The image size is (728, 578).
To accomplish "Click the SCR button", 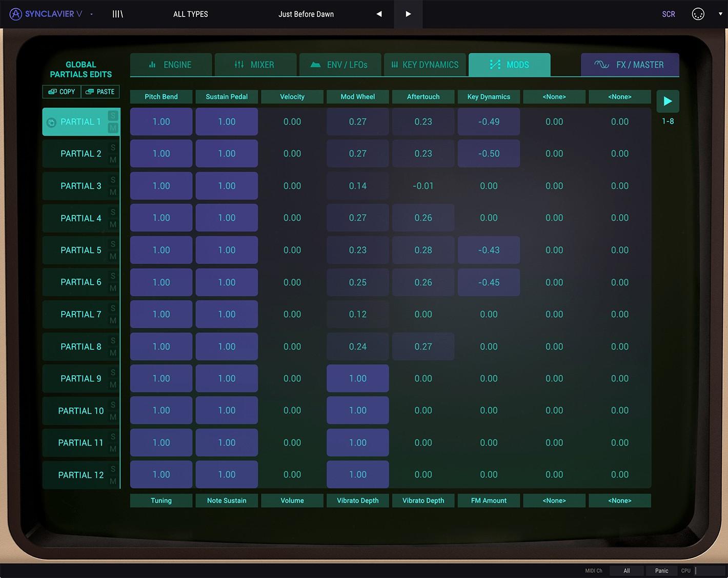I will click(669, 14).
